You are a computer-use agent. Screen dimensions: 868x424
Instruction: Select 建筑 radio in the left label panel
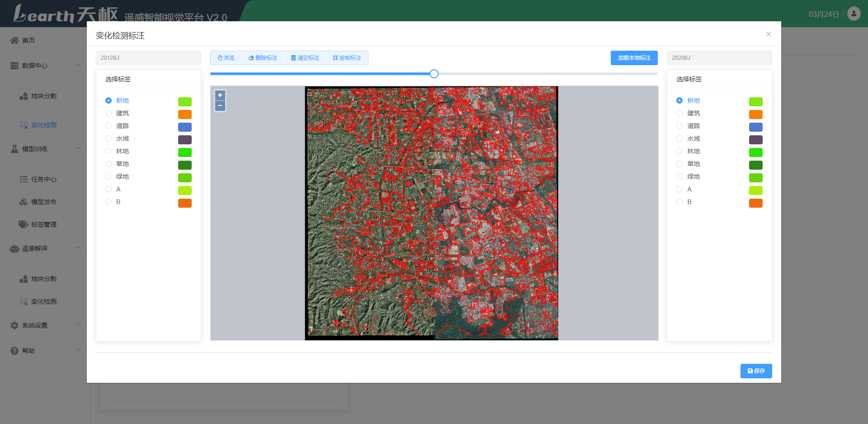(108, 113)
